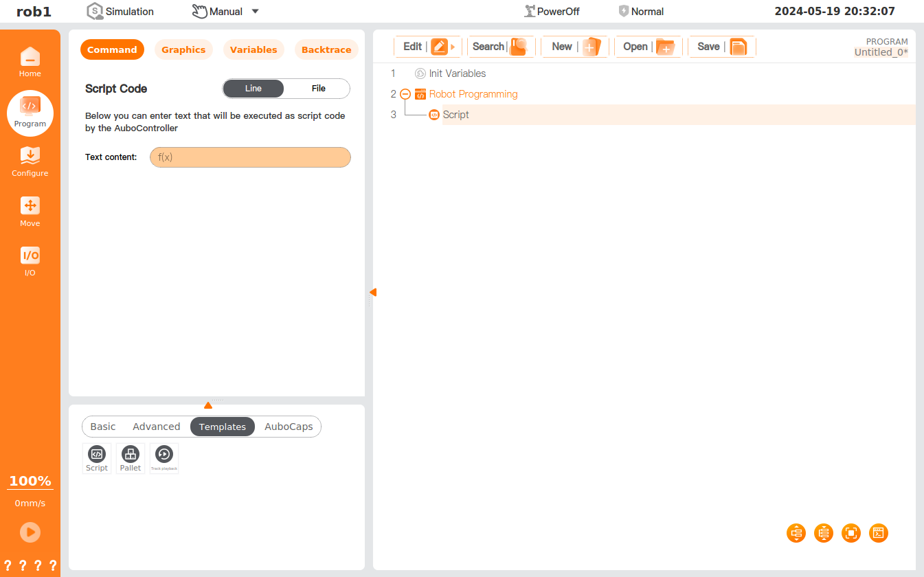
Task: Toggle Simulation mode indicator
Action: tap(120, 12)
